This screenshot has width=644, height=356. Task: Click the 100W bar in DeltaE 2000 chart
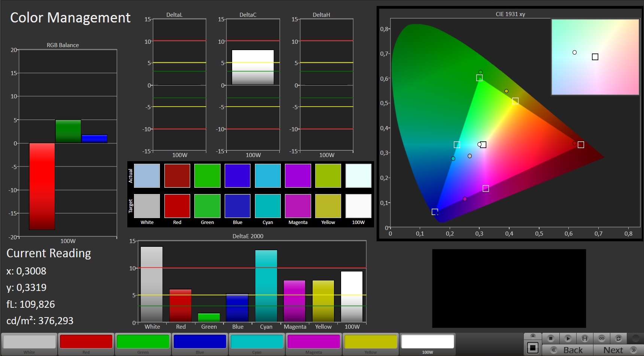(352, 297)
